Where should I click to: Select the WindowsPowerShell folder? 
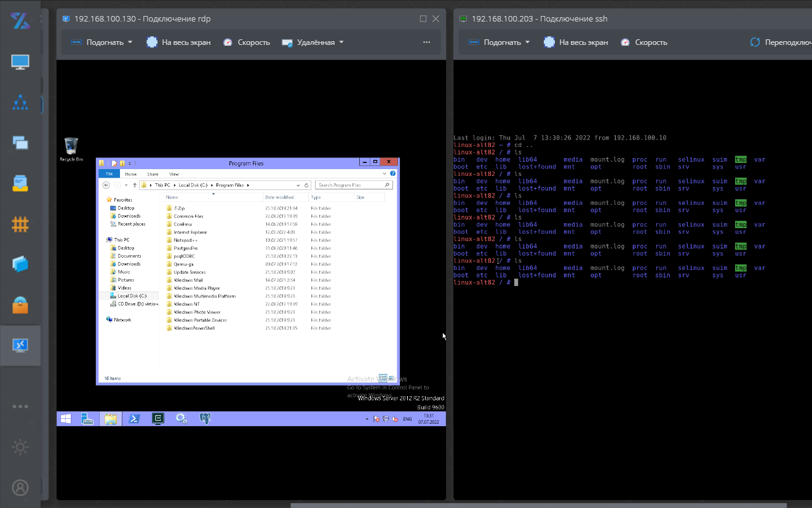(x=190, y=328)
